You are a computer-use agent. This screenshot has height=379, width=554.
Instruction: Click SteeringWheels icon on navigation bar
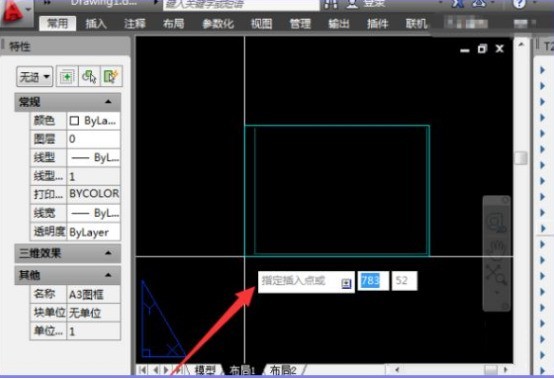tap(497, 223)
